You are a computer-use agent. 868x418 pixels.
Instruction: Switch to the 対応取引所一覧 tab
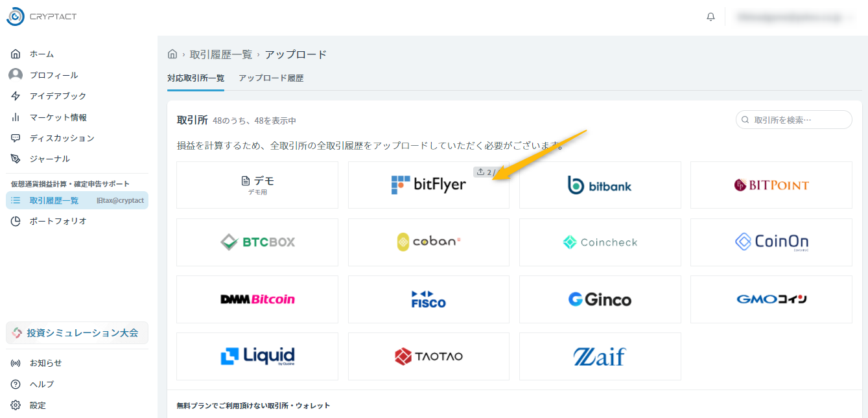click(196, 78)
